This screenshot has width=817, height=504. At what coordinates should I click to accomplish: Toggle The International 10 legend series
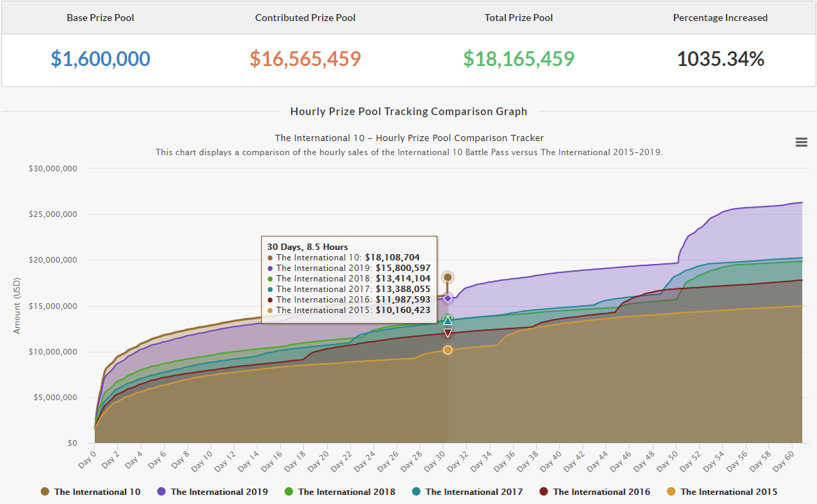(x=91, y=491)
